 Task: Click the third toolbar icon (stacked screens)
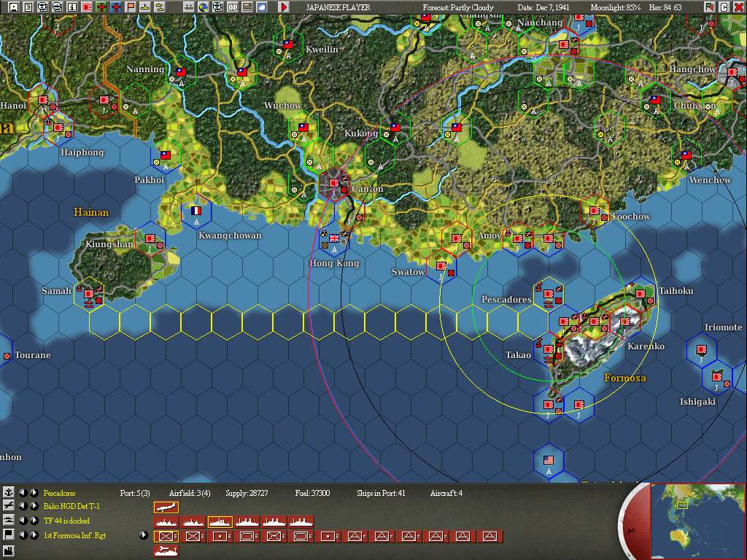click(43, 7)
